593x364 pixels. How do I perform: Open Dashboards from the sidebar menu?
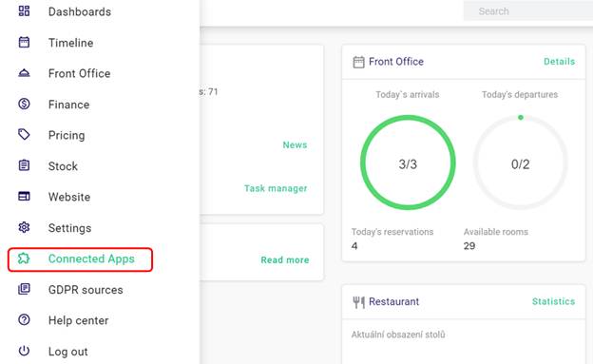80,11
